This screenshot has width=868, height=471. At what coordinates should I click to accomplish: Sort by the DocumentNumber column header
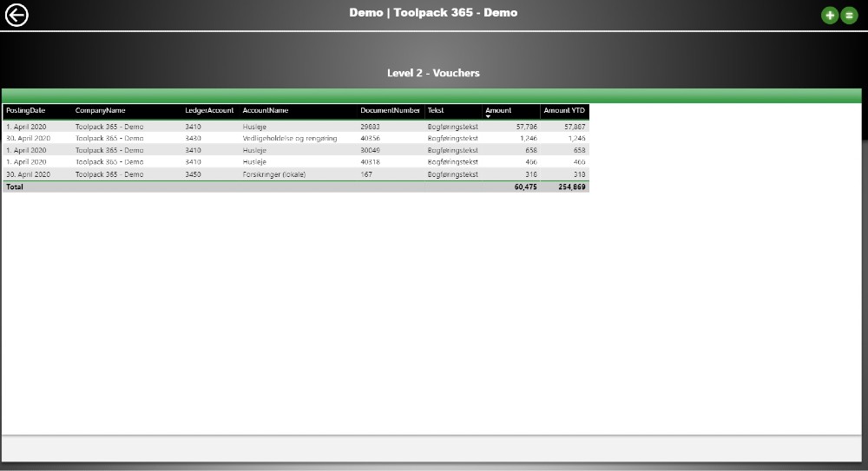click(x=391, y=110)
